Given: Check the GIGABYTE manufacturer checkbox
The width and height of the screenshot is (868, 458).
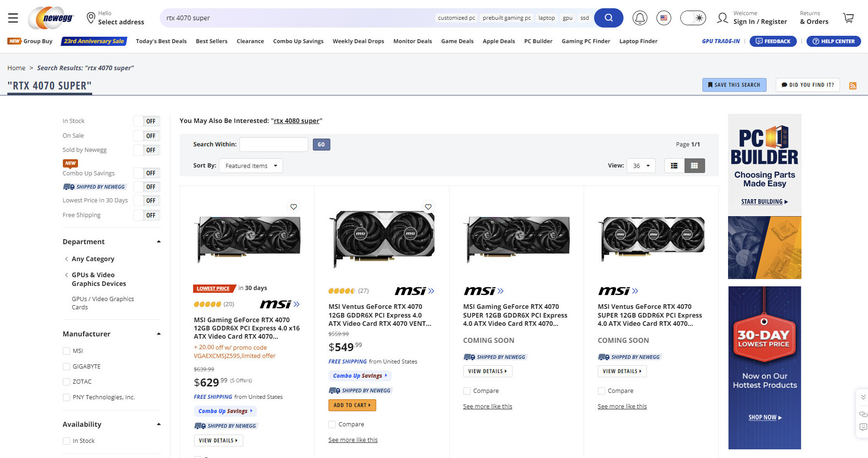Looking at the screenshot, I should (x=67, y=367).
